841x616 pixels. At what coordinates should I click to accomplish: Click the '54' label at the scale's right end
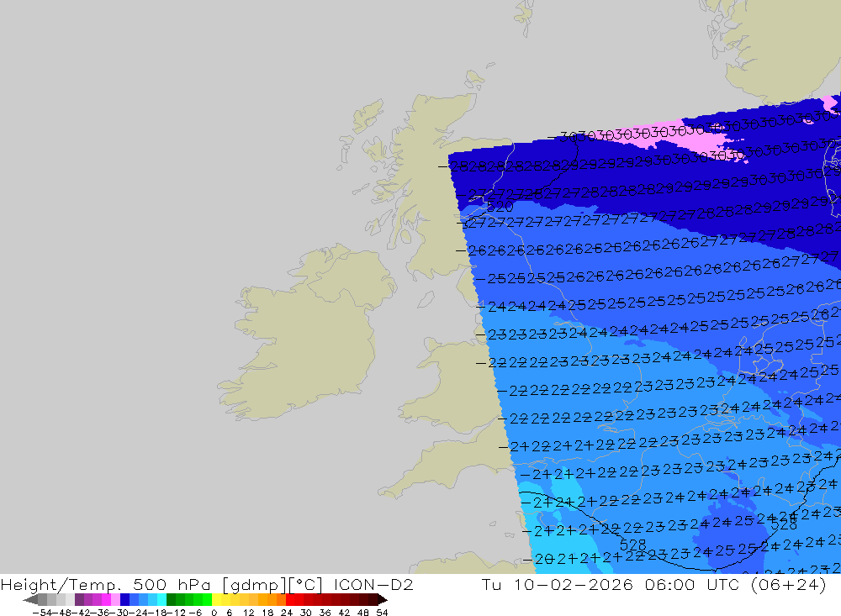382,613
